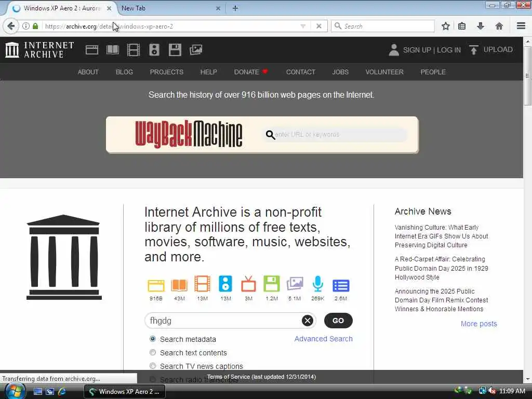Click the browser back arrow button
Viewport: 532px width, 399px height.
(11, 26)
